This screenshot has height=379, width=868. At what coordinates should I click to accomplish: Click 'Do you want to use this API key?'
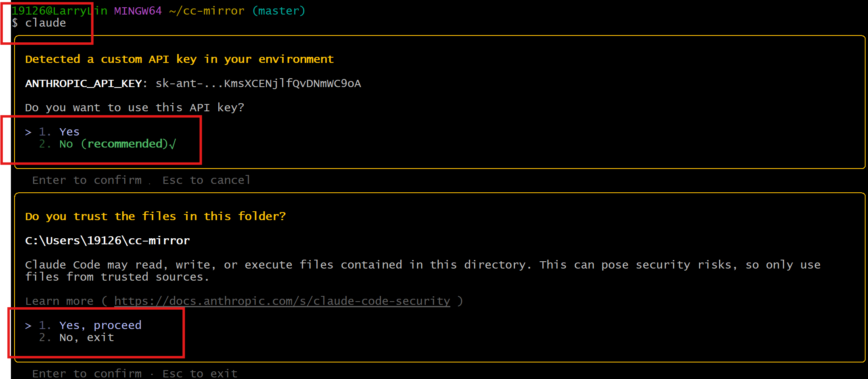(x=135, y=108)
